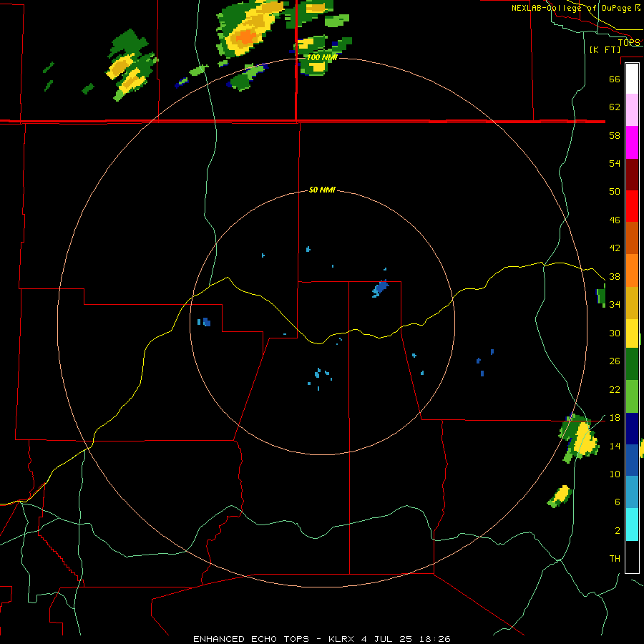This screenshot has height=644, width=644.
Task: Click the '66' legend value
Action: coord(615,79)
